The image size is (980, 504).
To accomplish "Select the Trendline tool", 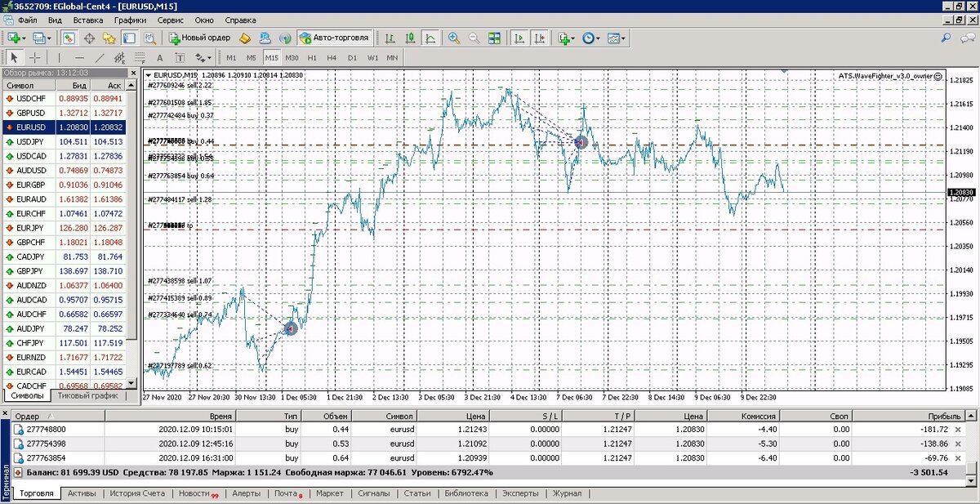I will [100, 58].
